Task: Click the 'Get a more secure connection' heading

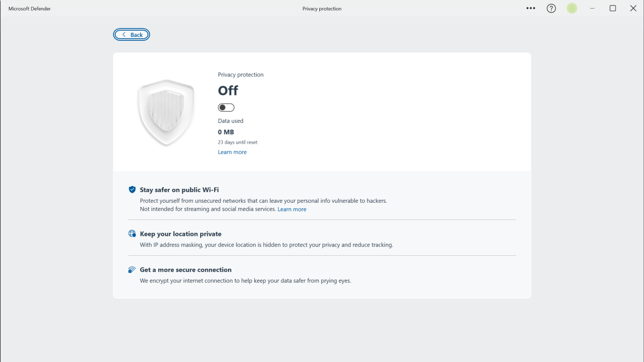Action: (x=186, y=270)
